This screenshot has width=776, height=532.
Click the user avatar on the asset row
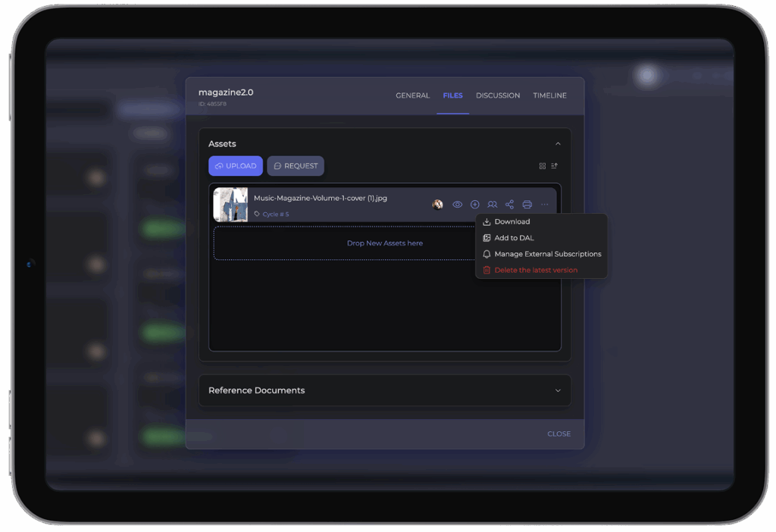pos(437,205)
